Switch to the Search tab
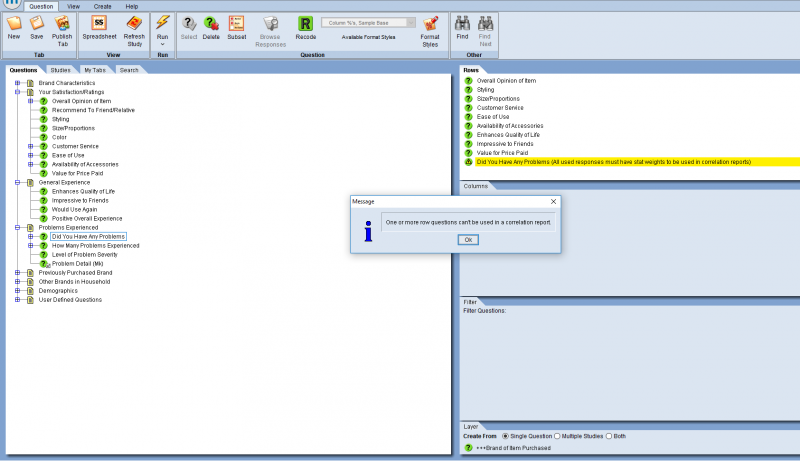This screenshot has width=800, height=461. (x=129, y=70)
